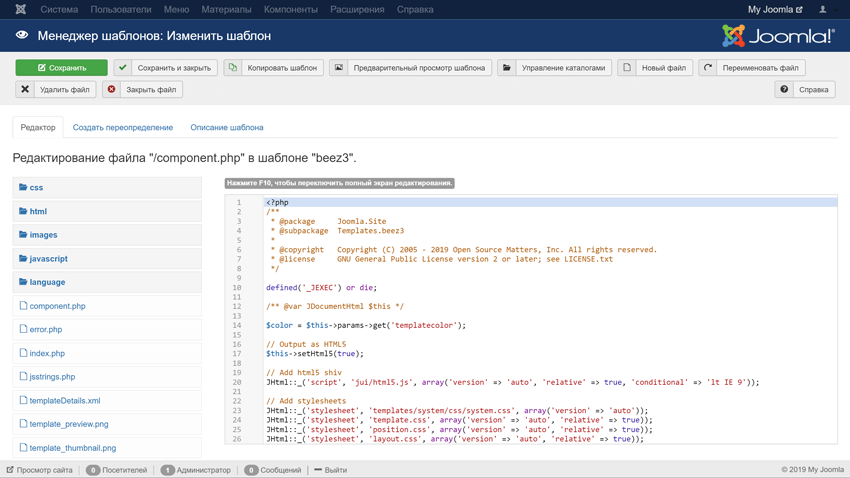Open the Меню menu
The width and height of the screenshot is (850, 478).
(x=176, y=9)
